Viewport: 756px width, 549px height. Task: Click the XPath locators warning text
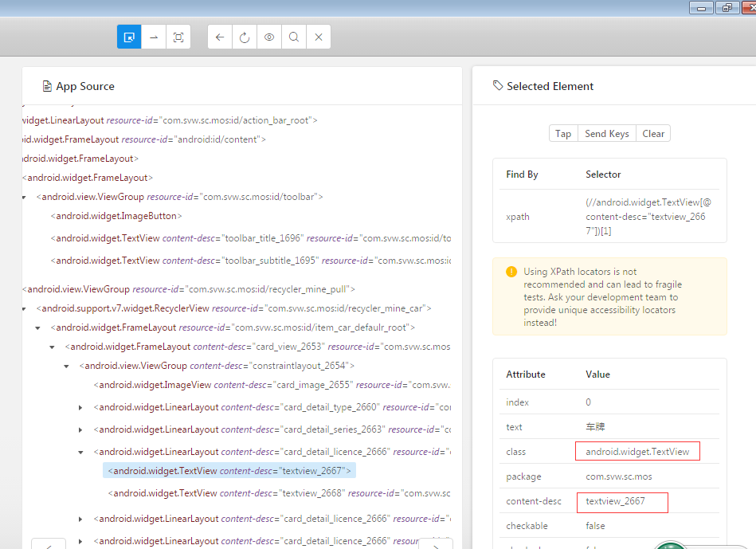(x=603, y=297)
